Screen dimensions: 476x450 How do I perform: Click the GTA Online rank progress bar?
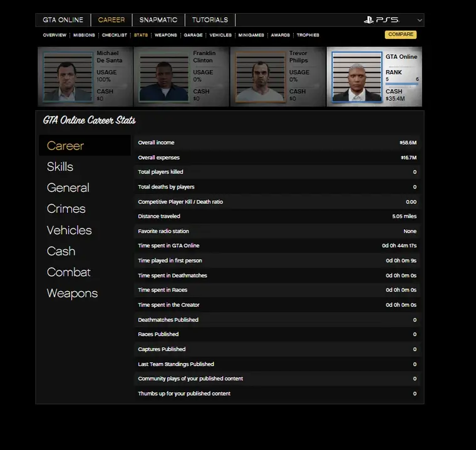(x=401, y=84)
